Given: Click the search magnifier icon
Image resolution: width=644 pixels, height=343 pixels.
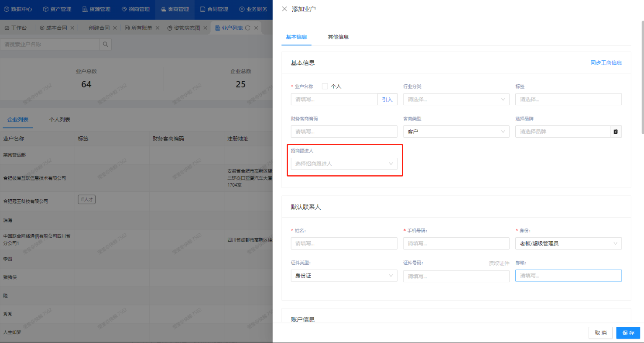Looking at the screenshot, I should pos(106,44).
